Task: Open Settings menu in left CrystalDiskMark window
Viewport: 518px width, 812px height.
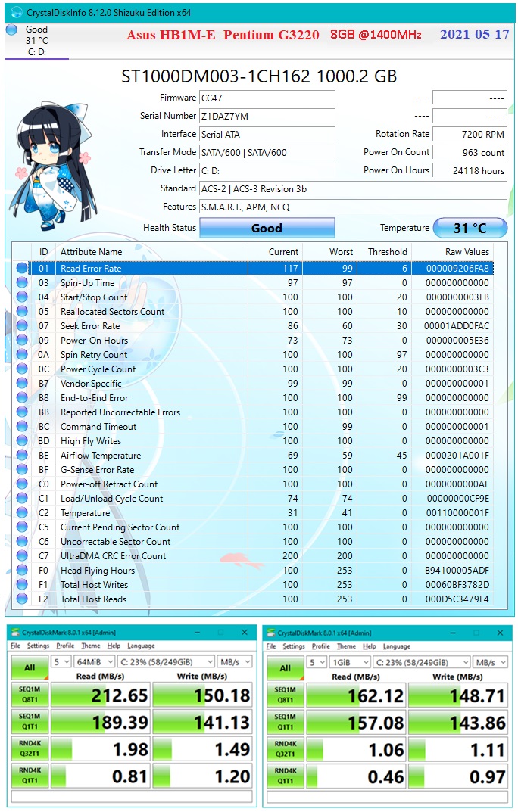Action: pos(38,646)
